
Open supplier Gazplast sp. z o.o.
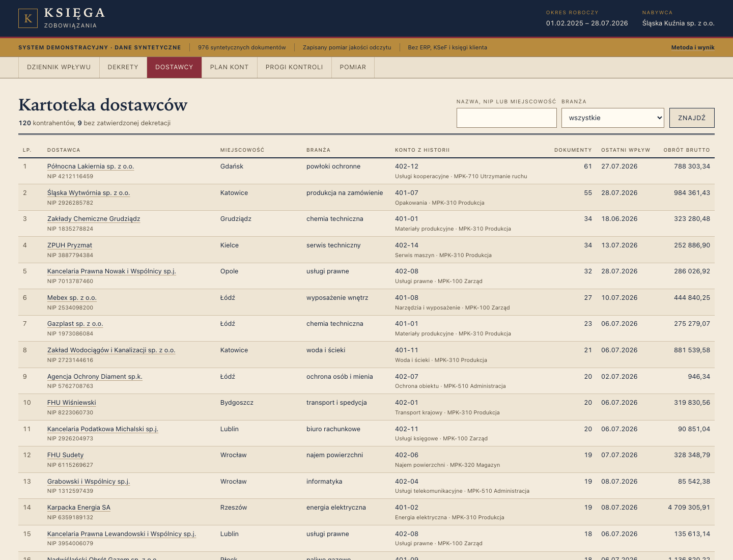pos(75,324)
